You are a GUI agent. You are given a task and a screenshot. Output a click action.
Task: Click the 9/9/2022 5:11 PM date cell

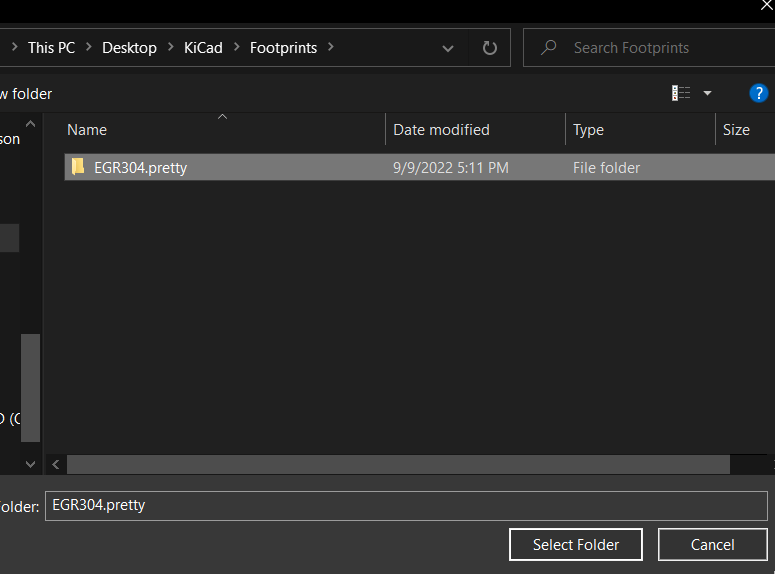click(x=450, y=168)
